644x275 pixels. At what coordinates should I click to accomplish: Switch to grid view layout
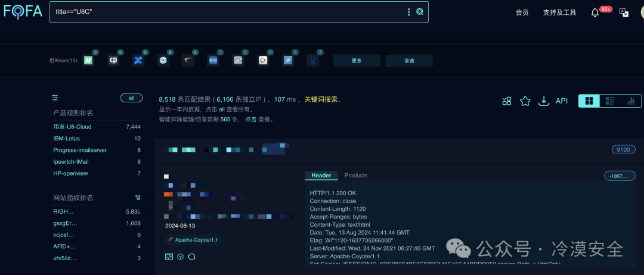589,101
